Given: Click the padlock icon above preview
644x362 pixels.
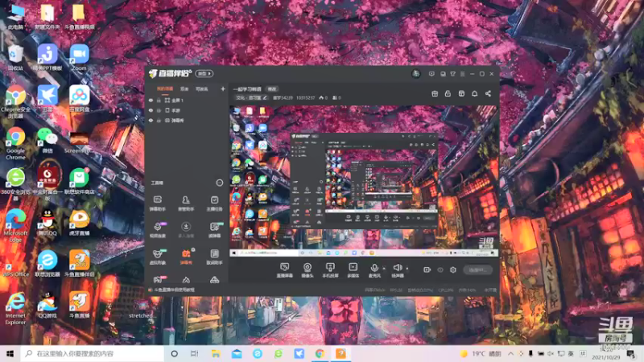Looking at the screenshot, I should point(448,93).
